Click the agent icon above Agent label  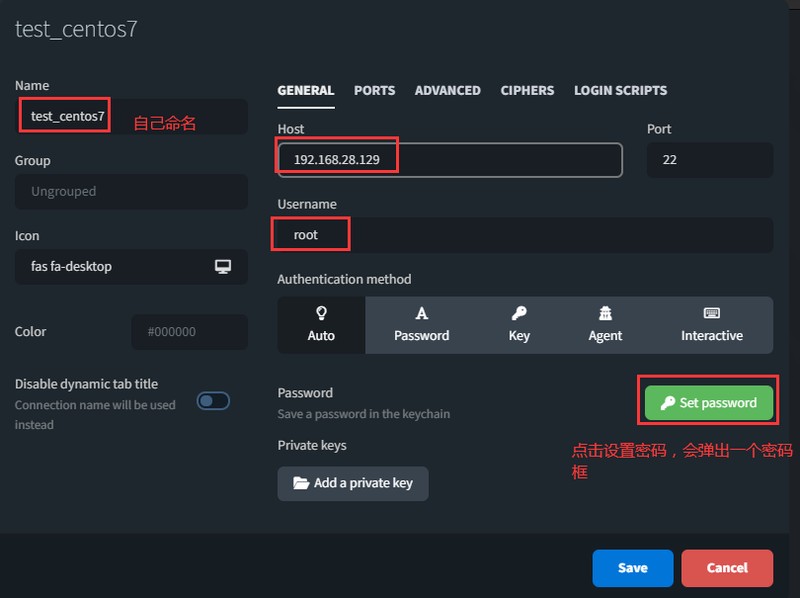click(605, 313)
